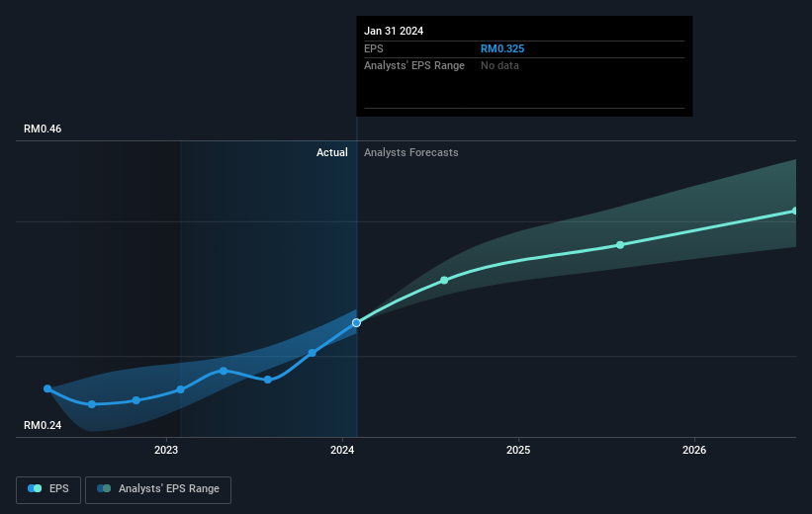Click the 'Actual' chart label

(x=332, y=152)
